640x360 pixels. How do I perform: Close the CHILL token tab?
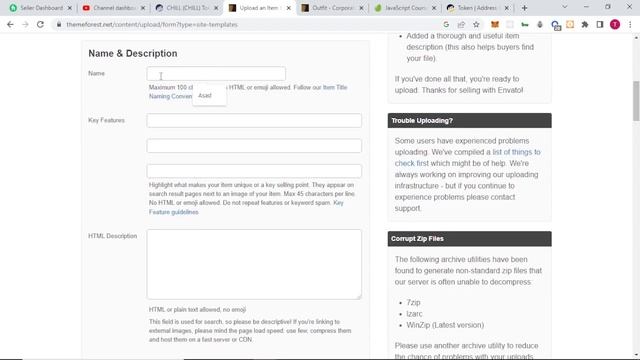216,8
